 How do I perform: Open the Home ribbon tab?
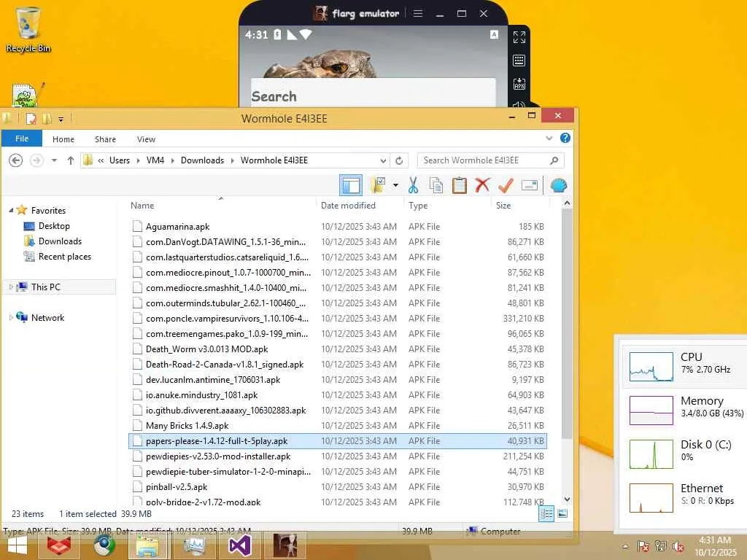click(x=63, y=139)
